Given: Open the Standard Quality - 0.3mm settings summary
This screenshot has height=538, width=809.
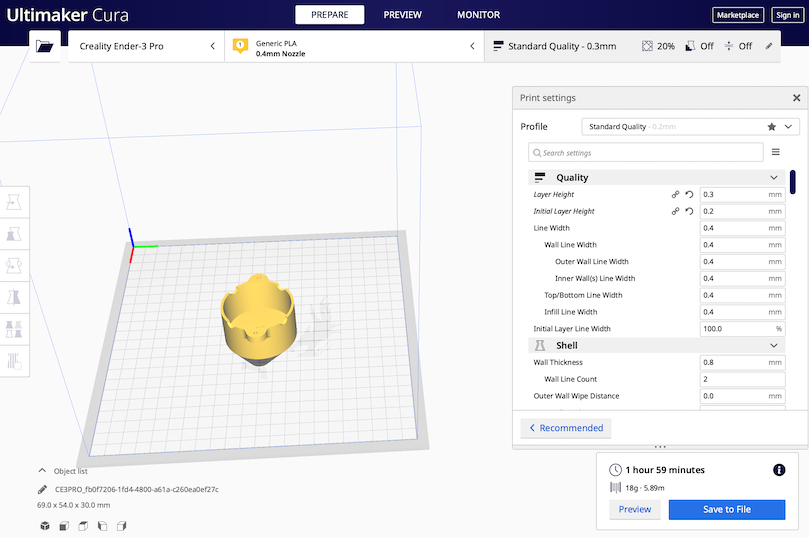Looking at the screenshot, I should [x=632, y=46].
